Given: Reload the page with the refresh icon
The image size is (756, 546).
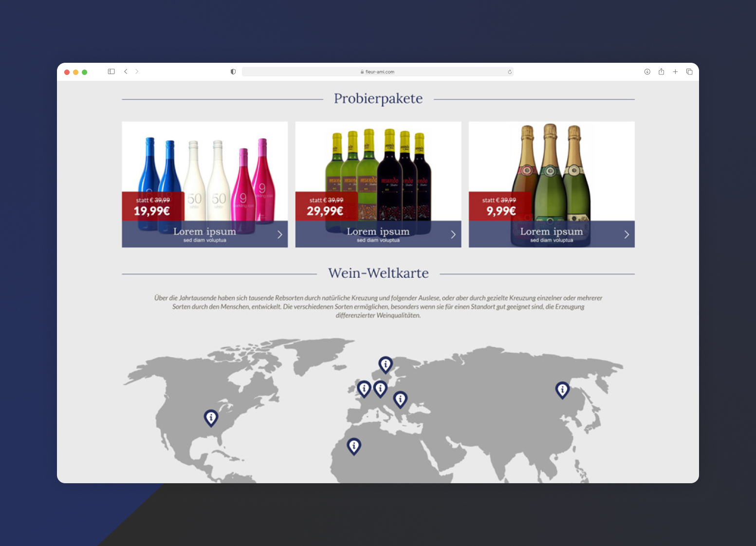Looking at the screenshot, I should pos(510,72).
